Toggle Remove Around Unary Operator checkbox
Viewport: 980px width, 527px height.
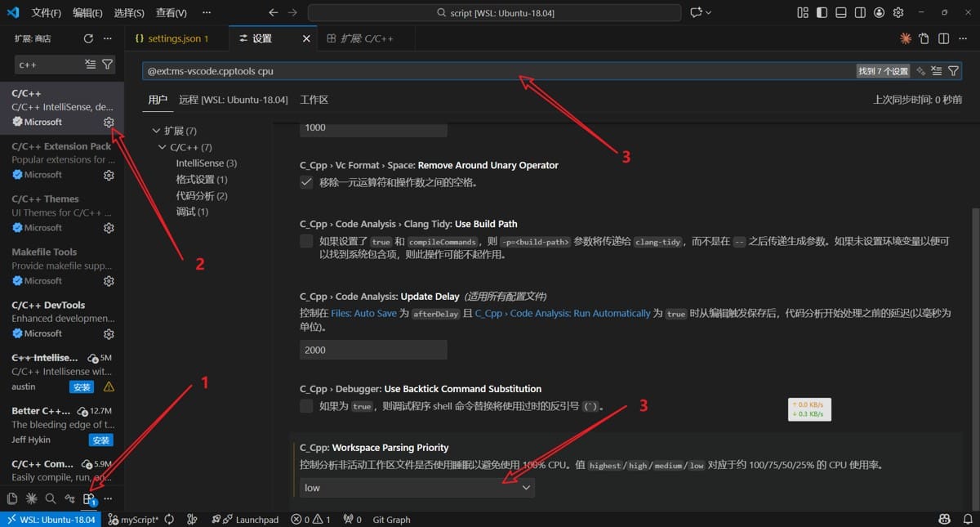pos(306,182)
